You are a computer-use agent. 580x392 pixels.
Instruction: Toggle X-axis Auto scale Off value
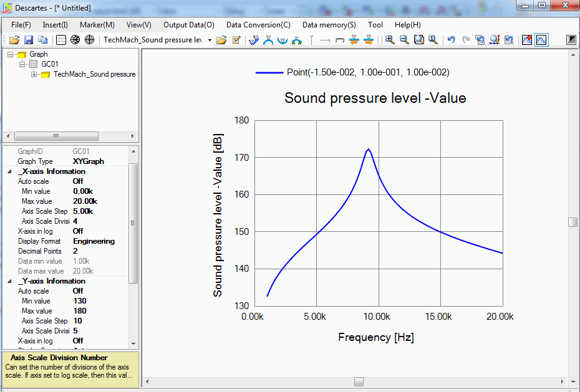tap(78, 181)
